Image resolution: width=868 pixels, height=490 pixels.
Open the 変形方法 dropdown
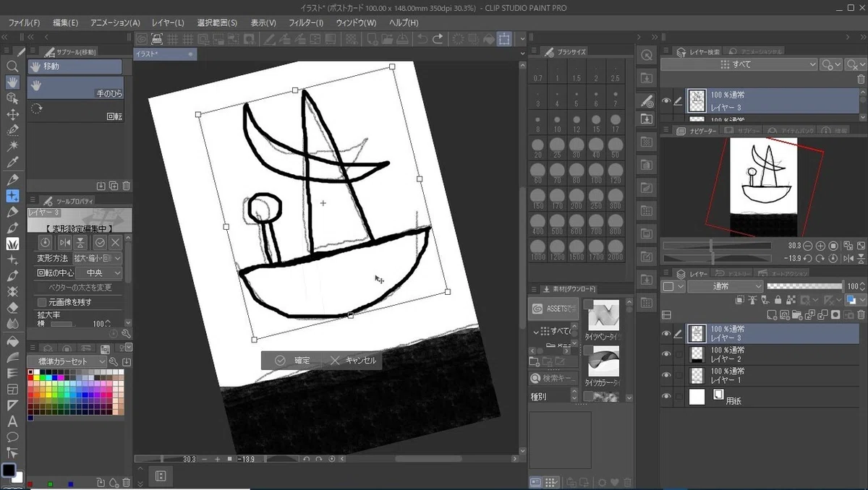(x=98, y=258)
